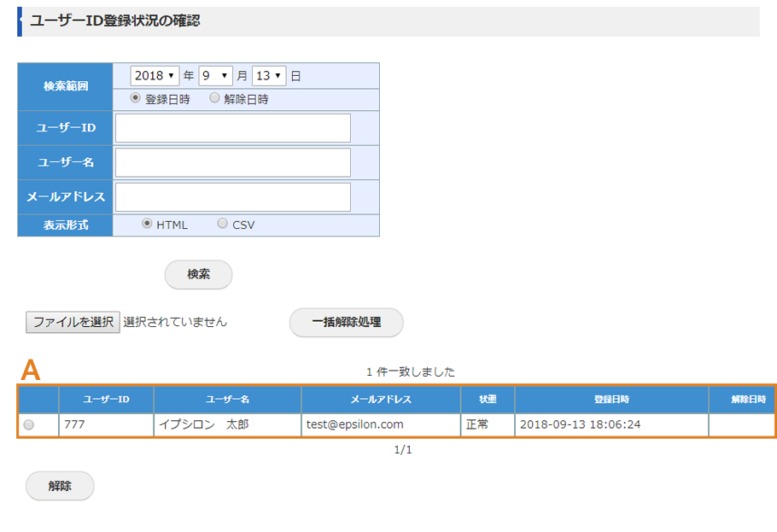Image resolution: width=777 pixels, height=532 pixels.
Task: Click the 解除 button
Action: click(x=60, y=486)
